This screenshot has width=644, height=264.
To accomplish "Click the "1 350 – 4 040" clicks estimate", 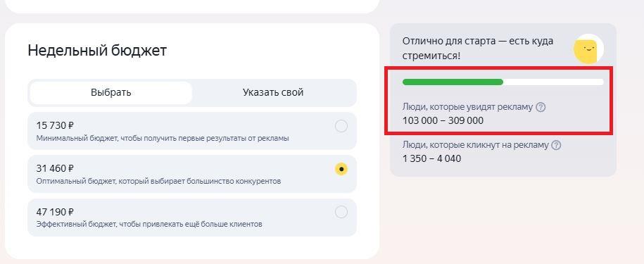I will [x=431, y=158].
